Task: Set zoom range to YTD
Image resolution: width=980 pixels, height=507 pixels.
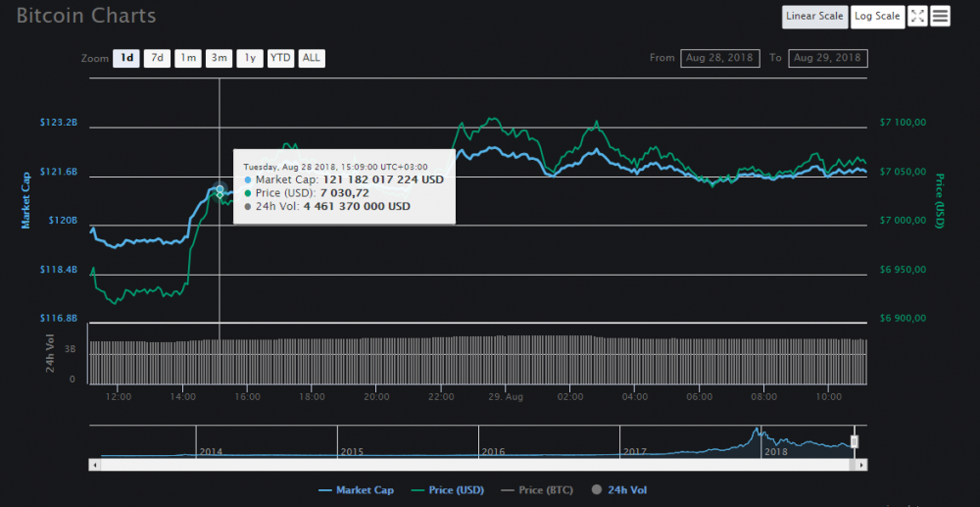Action: 280,58
